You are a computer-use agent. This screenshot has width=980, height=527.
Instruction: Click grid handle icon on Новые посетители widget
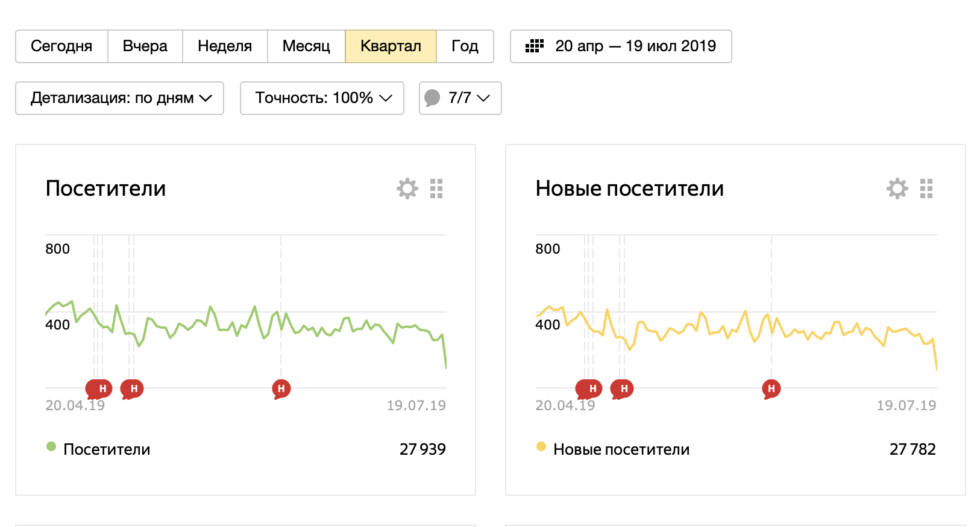coord(926,189)
